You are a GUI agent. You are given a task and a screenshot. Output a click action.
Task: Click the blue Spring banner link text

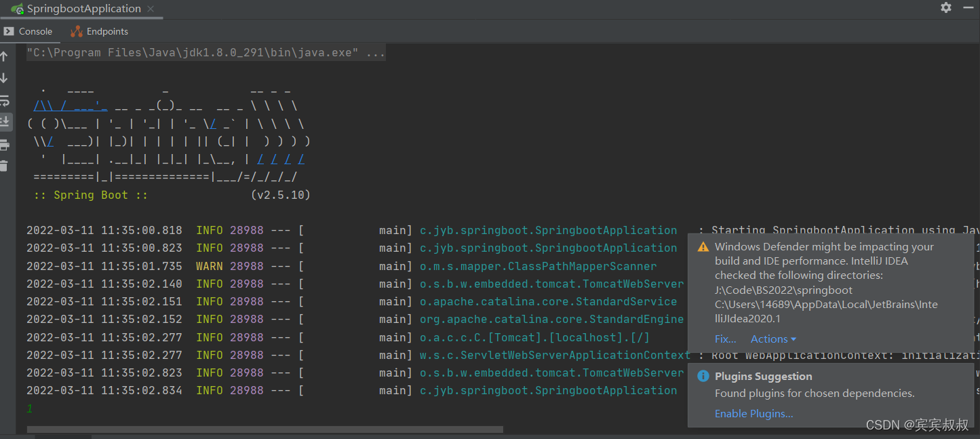tap(71, 107)
